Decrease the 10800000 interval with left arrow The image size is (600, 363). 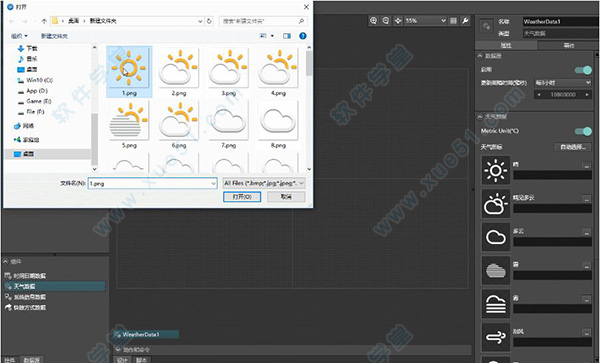tap(539, 94)
